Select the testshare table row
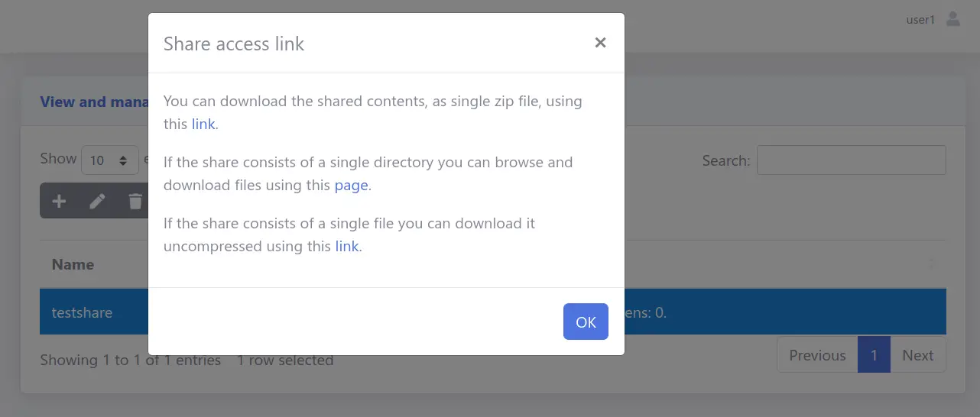Screen dimensions: 980x417 point(83,312)
